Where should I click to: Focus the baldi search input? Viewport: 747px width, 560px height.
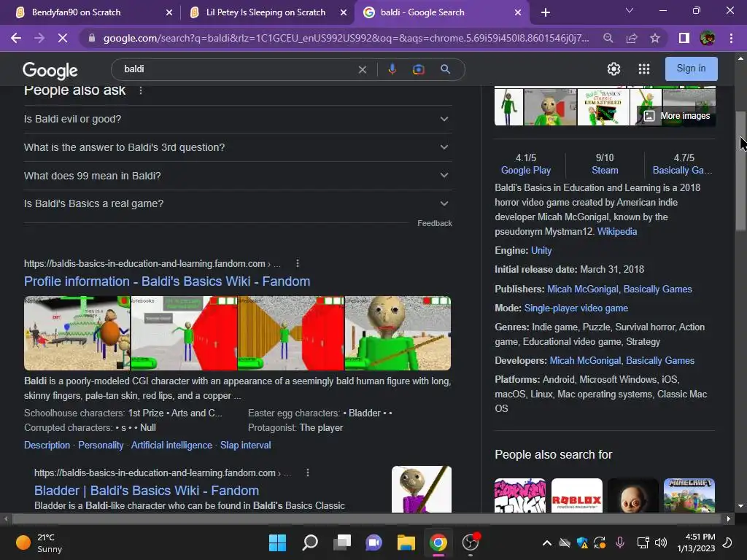239,69
